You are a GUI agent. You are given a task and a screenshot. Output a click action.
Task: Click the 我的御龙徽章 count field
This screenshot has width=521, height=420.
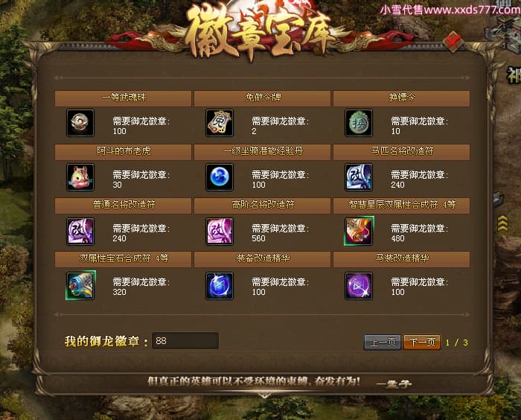coord(185,340)
